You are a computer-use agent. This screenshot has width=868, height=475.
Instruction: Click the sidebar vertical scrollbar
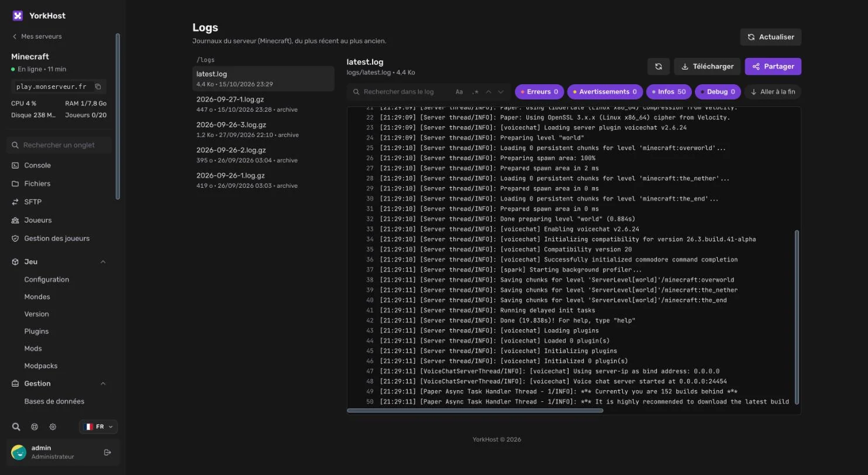pyautogui.click(x=118, y=116)
